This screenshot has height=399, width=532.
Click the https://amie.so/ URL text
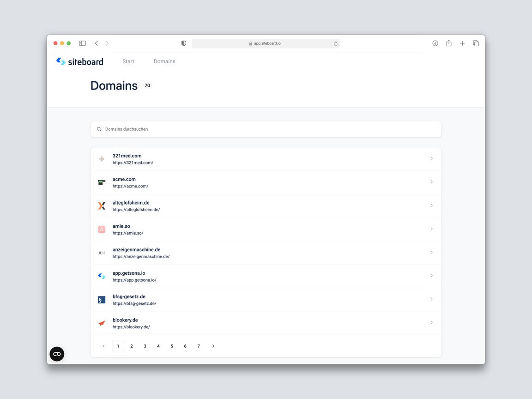128,233
